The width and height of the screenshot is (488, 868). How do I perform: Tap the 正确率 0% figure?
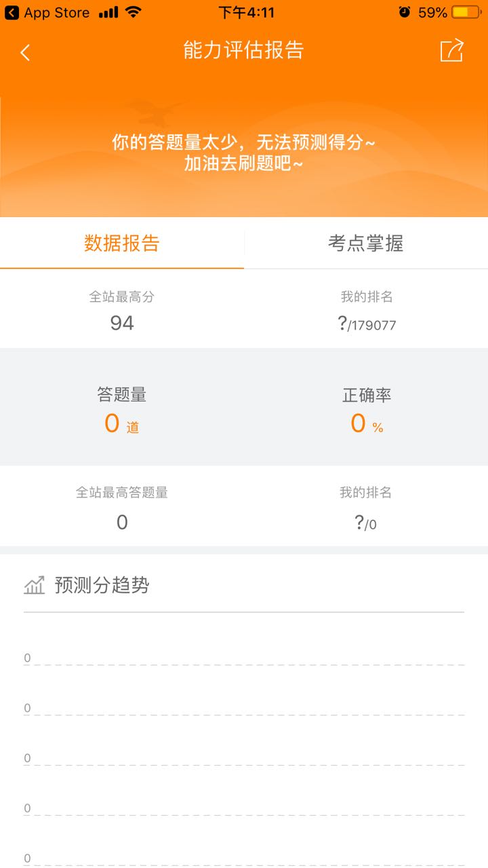[x=367, y=424]
